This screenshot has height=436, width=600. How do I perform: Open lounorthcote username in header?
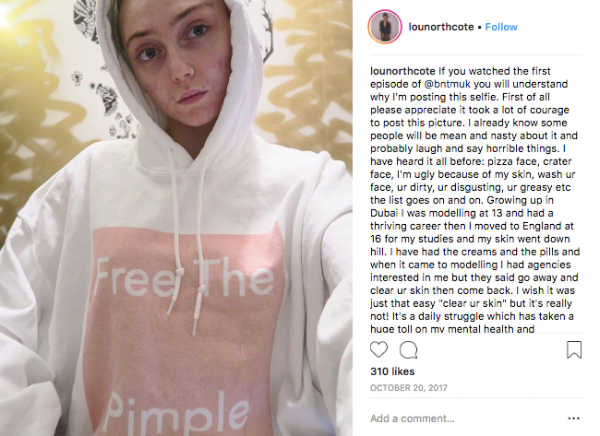click(441, 27)
